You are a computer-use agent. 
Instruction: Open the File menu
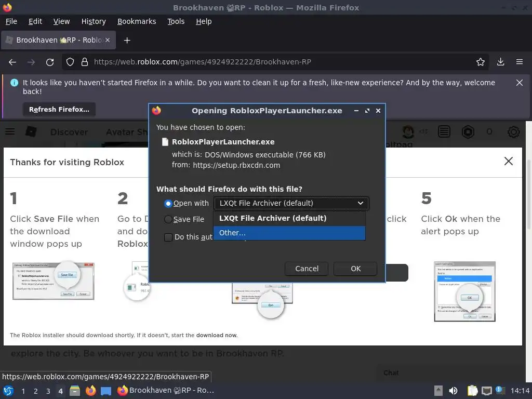[11, 21]
